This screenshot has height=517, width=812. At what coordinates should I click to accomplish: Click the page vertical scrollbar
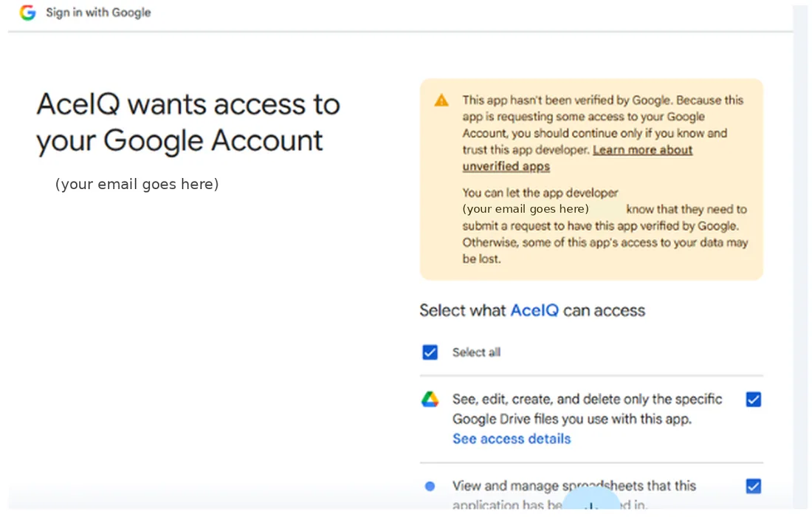click(x=802, y=258)
